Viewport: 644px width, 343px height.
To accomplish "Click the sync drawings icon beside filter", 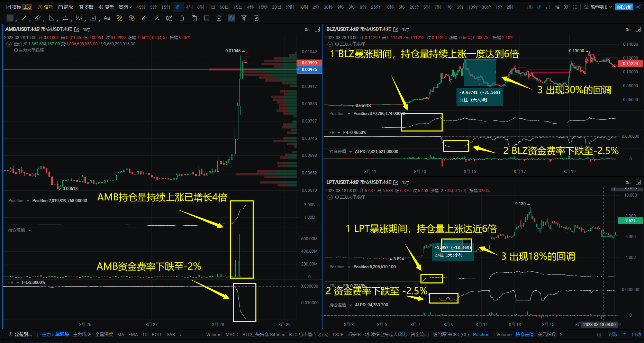I will point(256,18).
